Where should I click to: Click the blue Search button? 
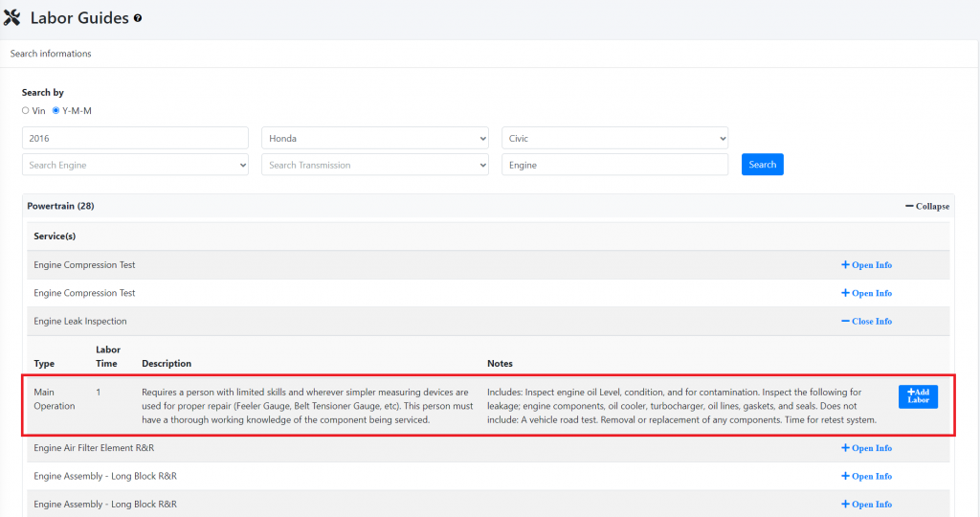[x=763, y=165]
